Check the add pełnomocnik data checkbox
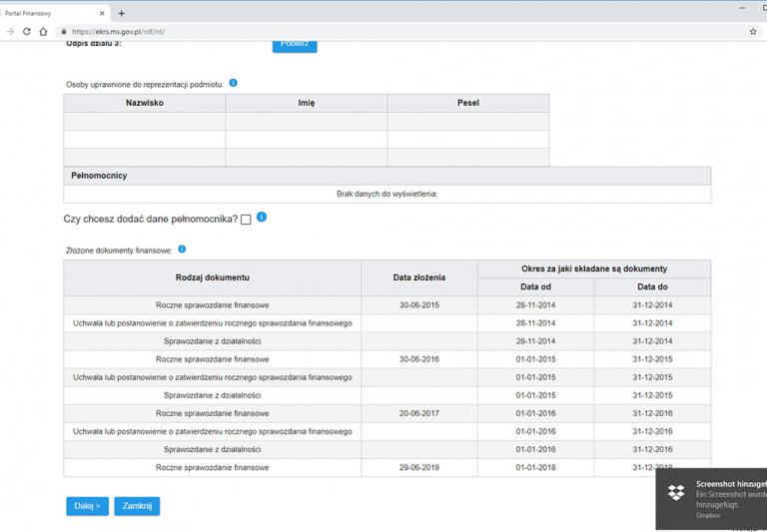This screenshot has height=532, width=767. click(x=246, y=220)
